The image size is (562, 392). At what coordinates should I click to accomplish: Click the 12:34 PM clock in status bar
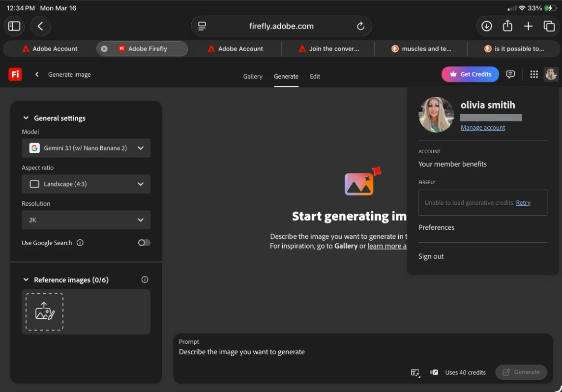(x=21, y=8)
